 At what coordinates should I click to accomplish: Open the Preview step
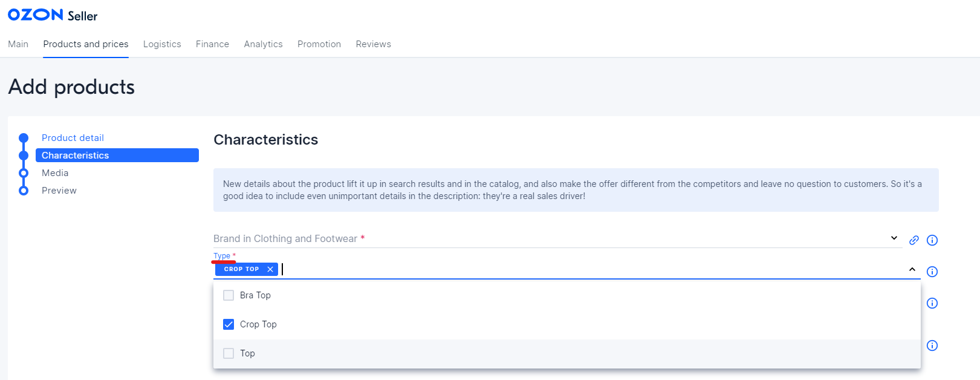(x=59, y=191)
